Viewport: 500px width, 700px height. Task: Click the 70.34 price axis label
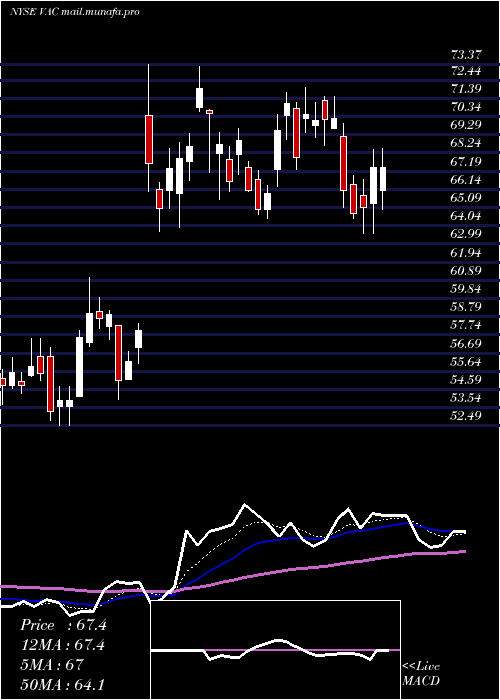pyautogui.click(x=467, y=107)
